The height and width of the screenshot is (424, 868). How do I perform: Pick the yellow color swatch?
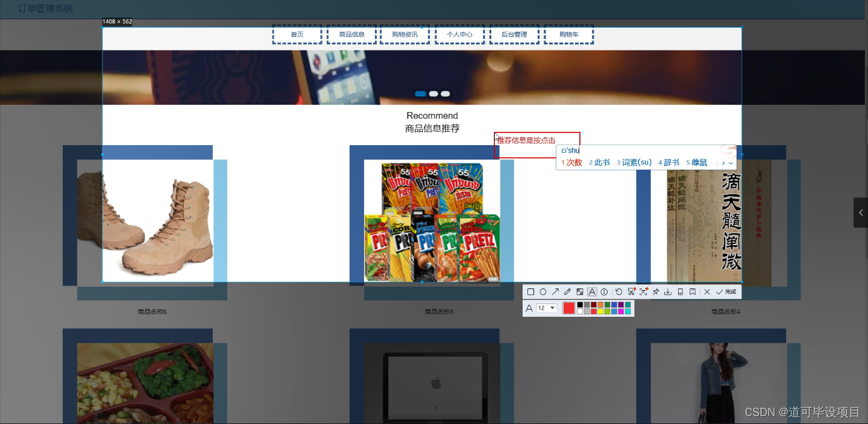(x=600, y=311)
